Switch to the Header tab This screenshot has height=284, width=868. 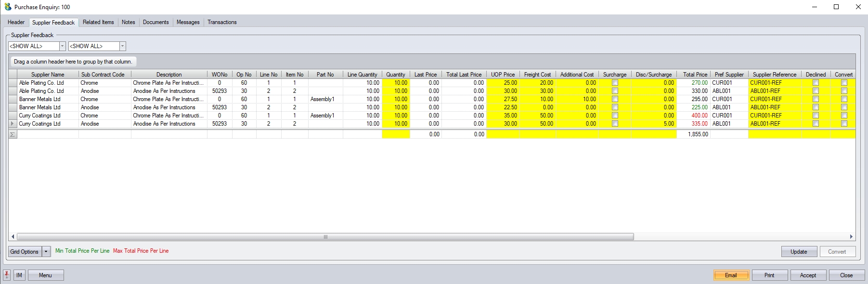[16, 22]
